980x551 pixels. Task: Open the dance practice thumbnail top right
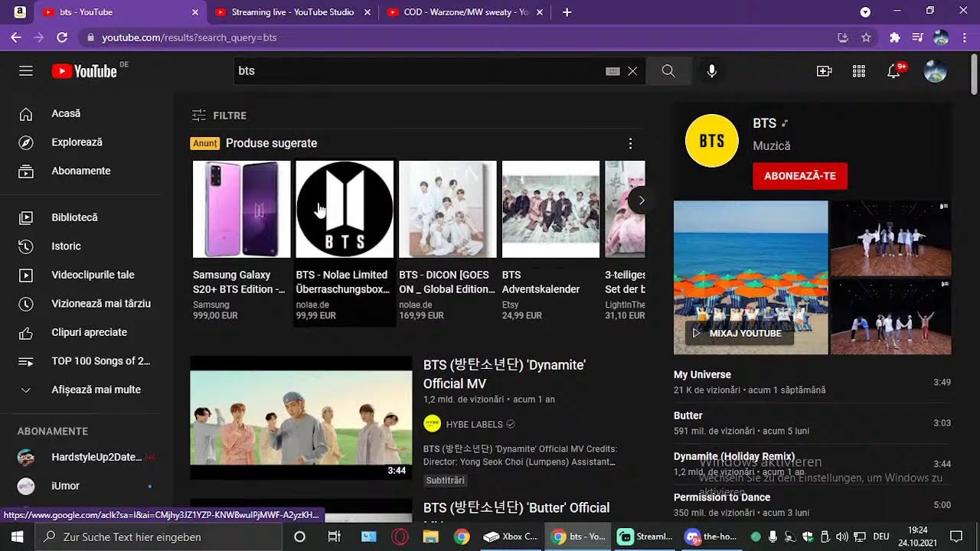click(891, 238)
